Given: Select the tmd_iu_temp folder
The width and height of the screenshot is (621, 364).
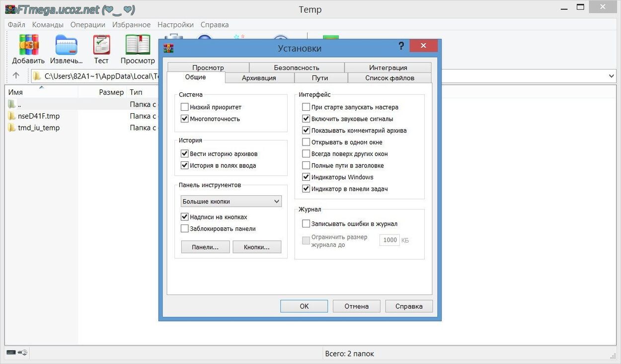Looking at the screenshot, I should [x=38, y=128].
